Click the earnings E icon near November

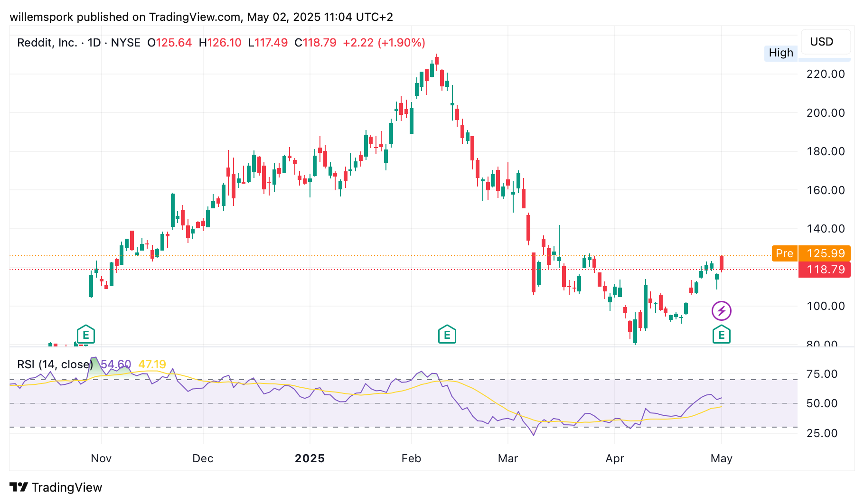(86, 335)
